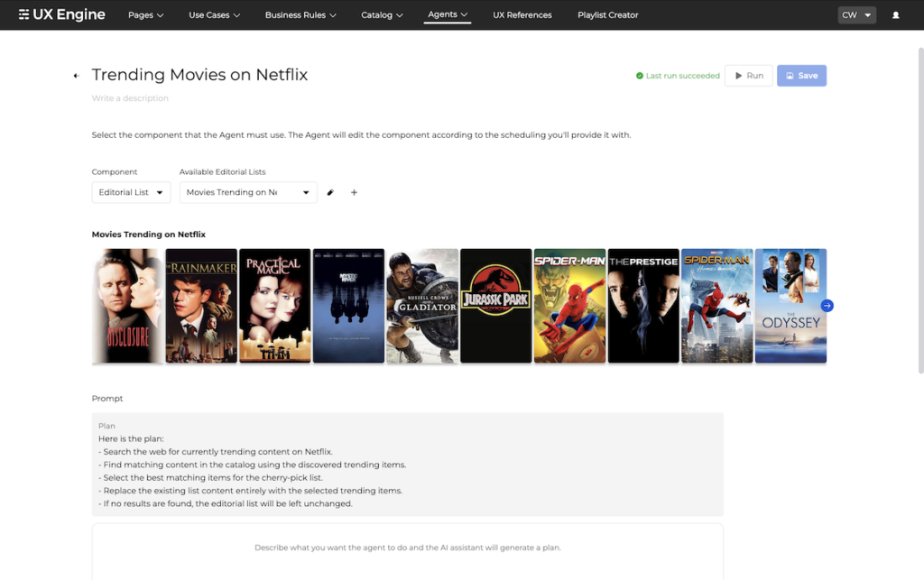Run the agent
924x580 pixels.
click(x=748, y=76)
